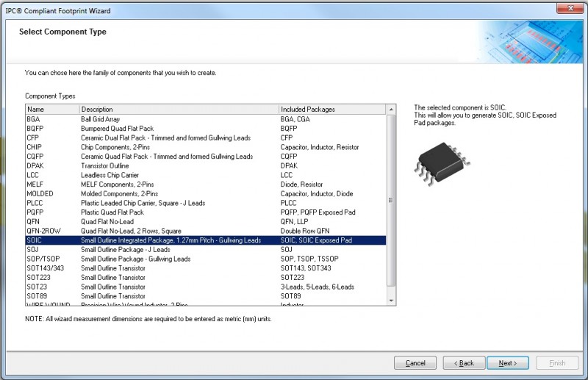Select the MOLDED component type

206,194
